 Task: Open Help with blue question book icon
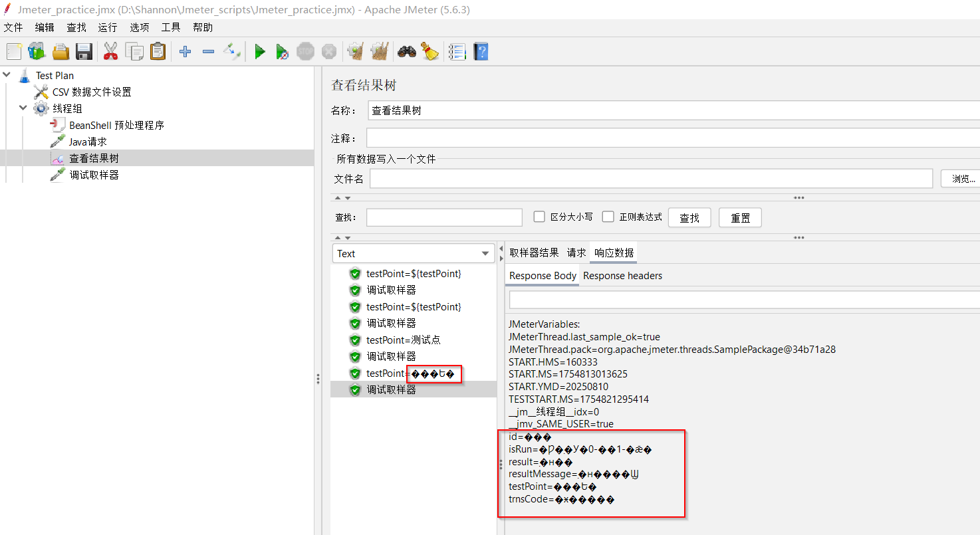click(481, 51)
